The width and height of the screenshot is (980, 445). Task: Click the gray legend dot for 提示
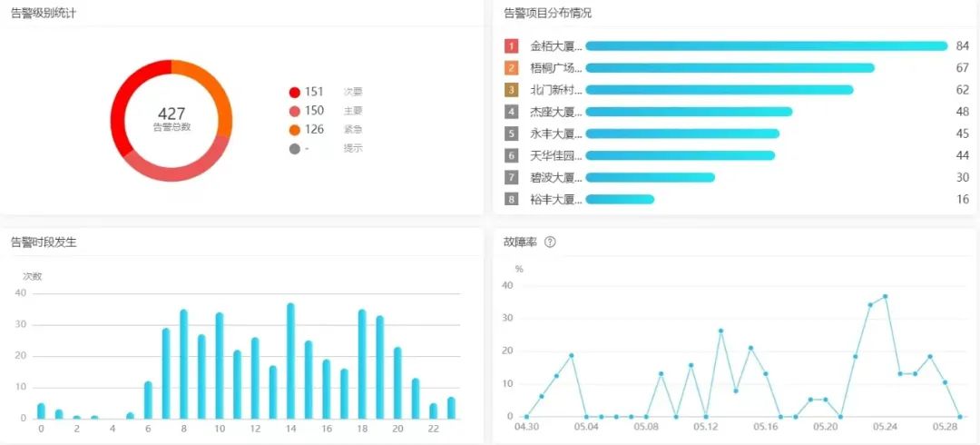tap(294, 149)
